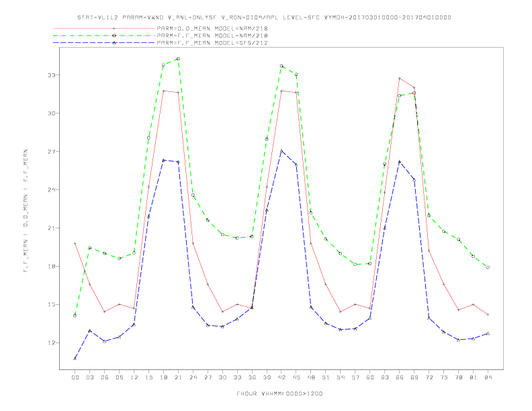Click y-axis tick label 12
The image size is (532, 411).
[51, 343]
